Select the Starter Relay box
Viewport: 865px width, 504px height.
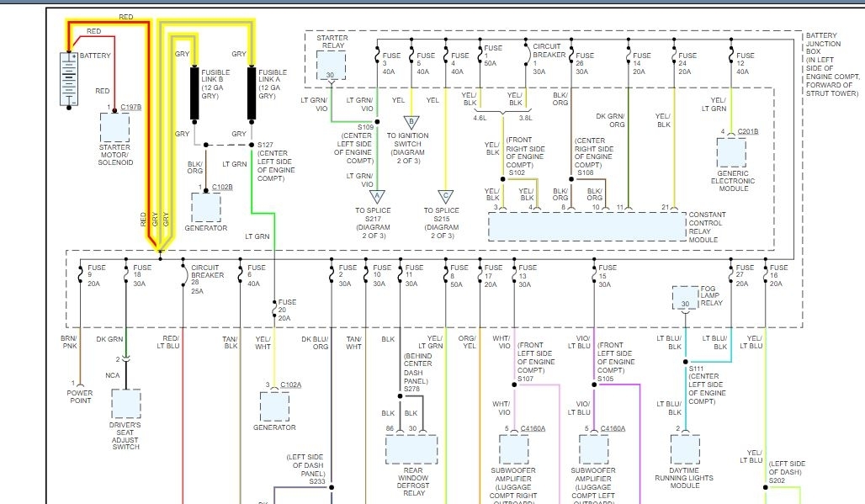pyautogui.click(x=332, y=66)
